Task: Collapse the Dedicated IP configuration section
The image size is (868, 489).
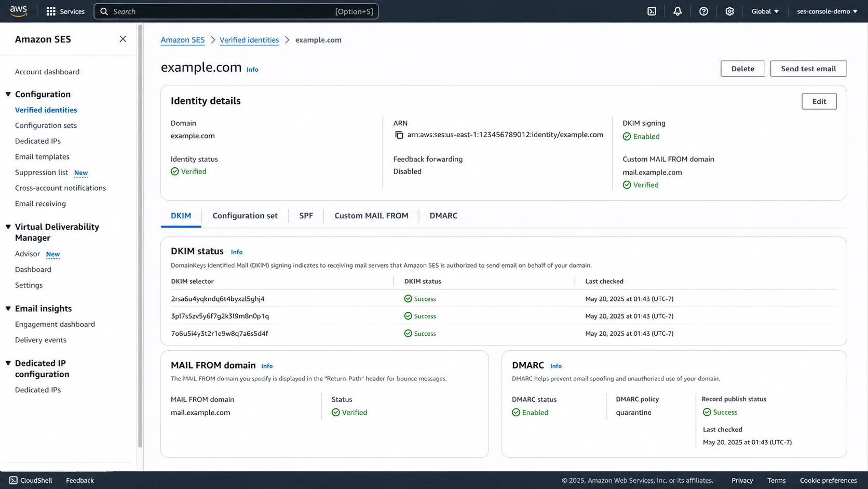Action: pyautogui.click(x=8, y=363)
